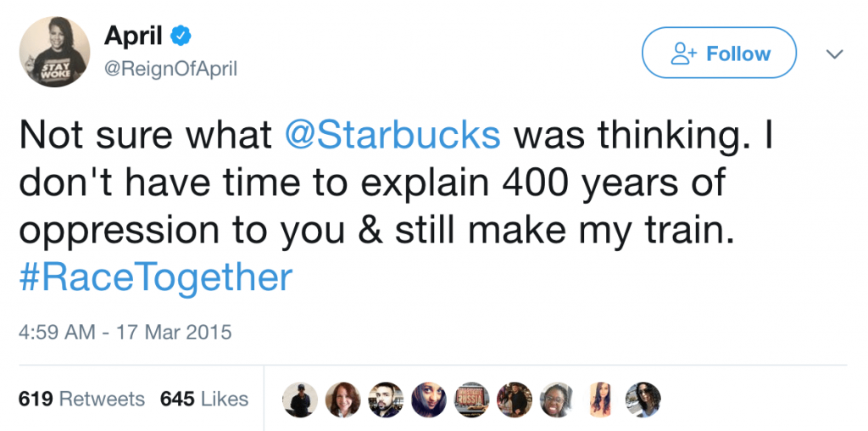The width and height of the screenshot is (868, 431).
Task: View the 619 Retweets list
Action: 81,399
